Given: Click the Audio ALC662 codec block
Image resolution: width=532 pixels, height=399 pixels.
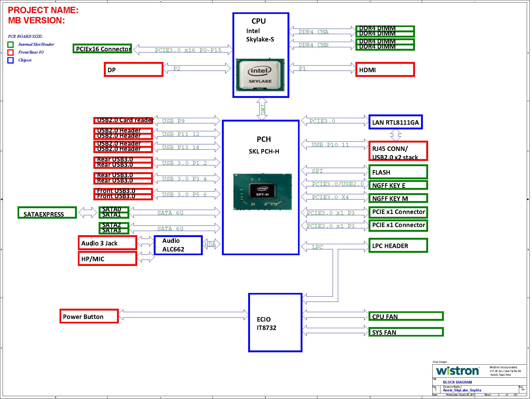Looking at the screenshot, I should 178,245.
